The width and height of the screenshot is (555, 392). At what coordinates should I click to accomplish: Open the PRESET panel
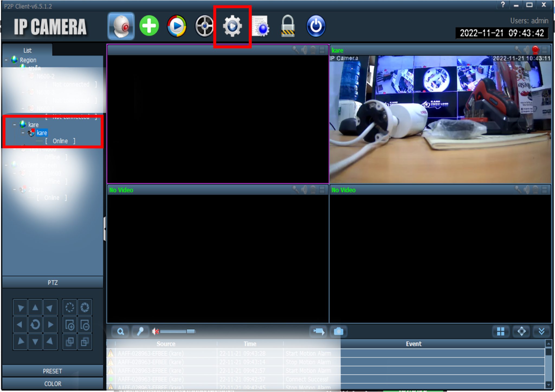pos(53,371)
